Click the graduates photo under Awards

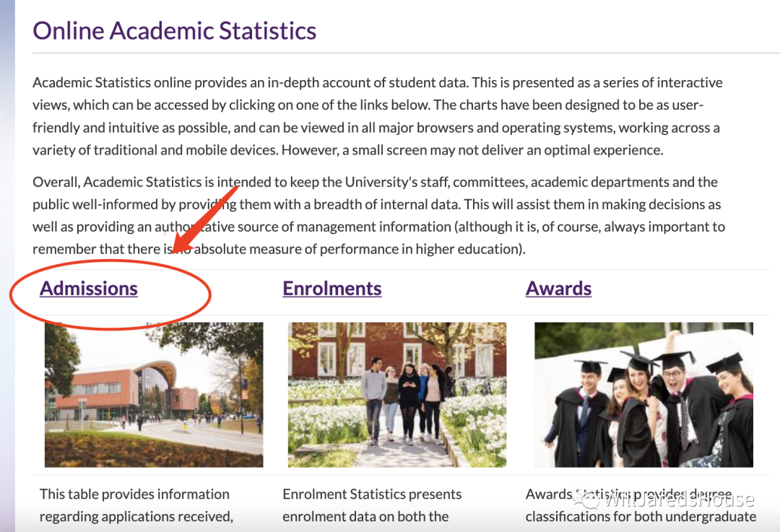pos(643,394)
